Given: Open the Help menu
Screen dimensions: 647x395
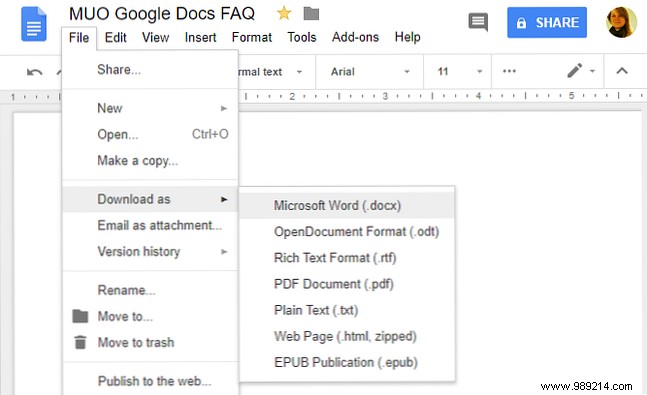Looking at the screenshot, I should pyautogui.click(x=408, y=38).
